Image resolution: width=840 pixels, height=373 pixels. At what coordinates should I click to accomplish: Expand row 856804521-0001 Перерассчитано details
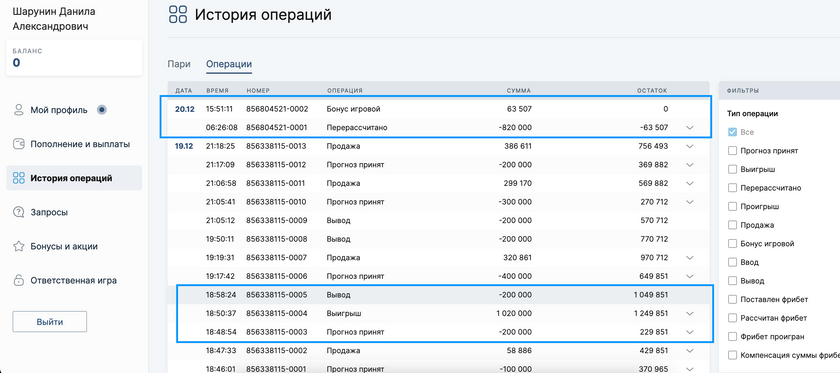coord(689,128)
